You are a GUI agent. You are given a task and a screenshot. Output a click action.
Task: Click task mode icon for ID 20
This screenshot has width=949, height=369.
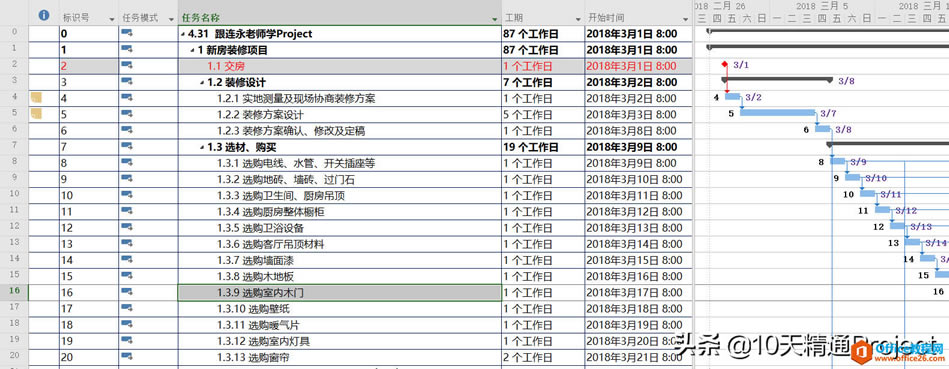click(x=128, y=357)
